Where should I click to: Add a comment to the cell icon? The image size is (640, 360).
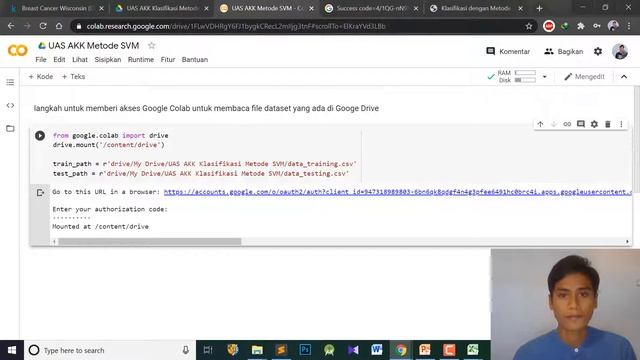point(581,124)
